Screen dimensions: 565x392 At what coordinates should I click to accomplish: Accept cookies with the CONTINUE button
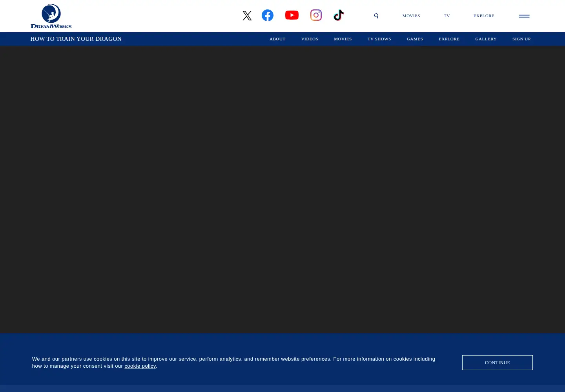498,363
